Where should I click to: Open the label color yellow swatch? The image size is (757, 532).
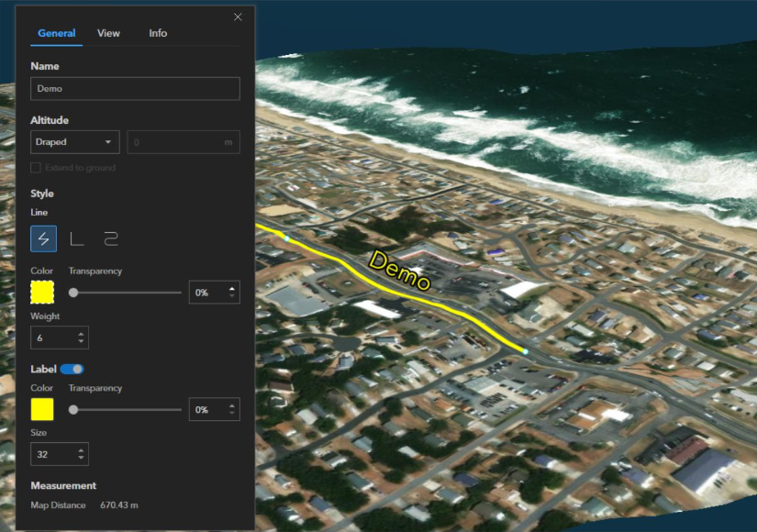(42, 409)
